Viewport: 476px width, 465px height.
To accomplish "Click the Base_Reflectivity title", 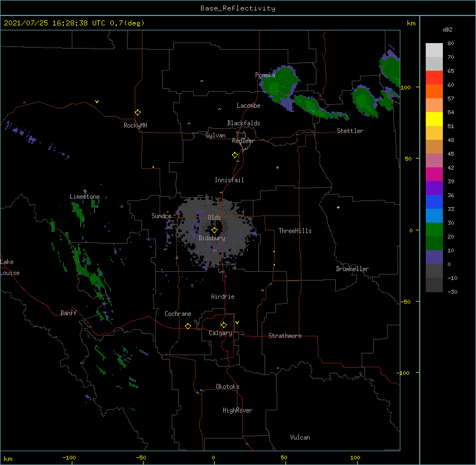I will tap(238, 8).
